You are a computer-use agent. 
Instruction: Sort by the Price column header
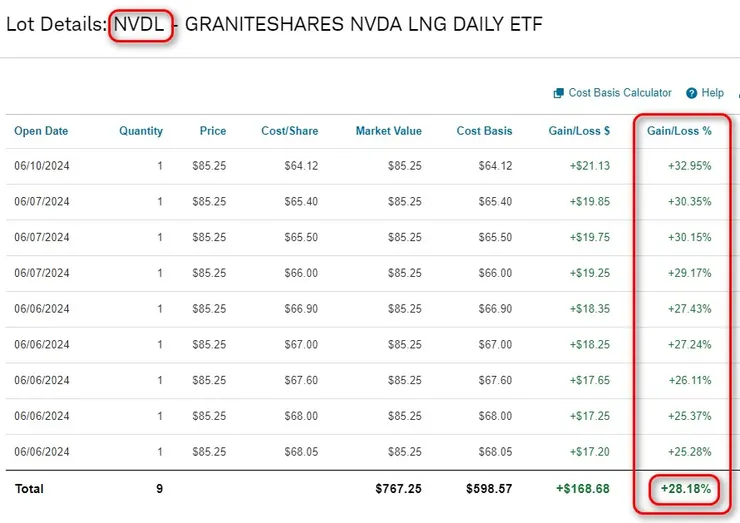(x=212, y=131)
